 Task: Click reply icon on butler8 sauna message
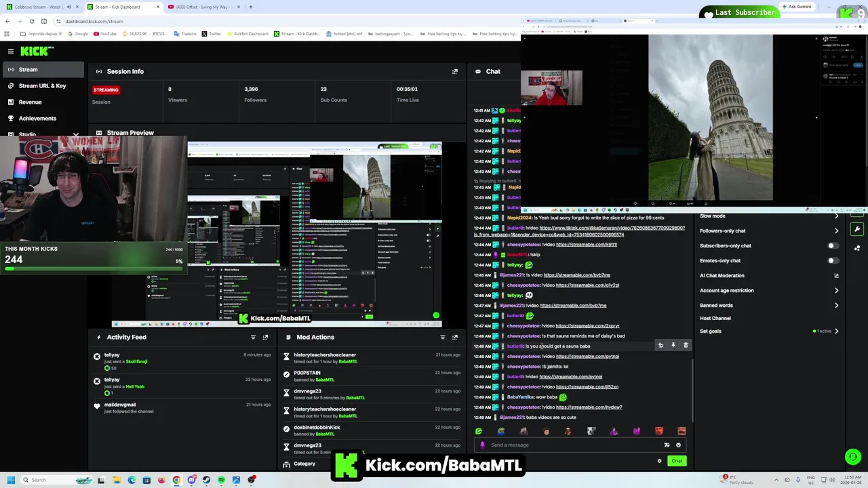[660, 345]
